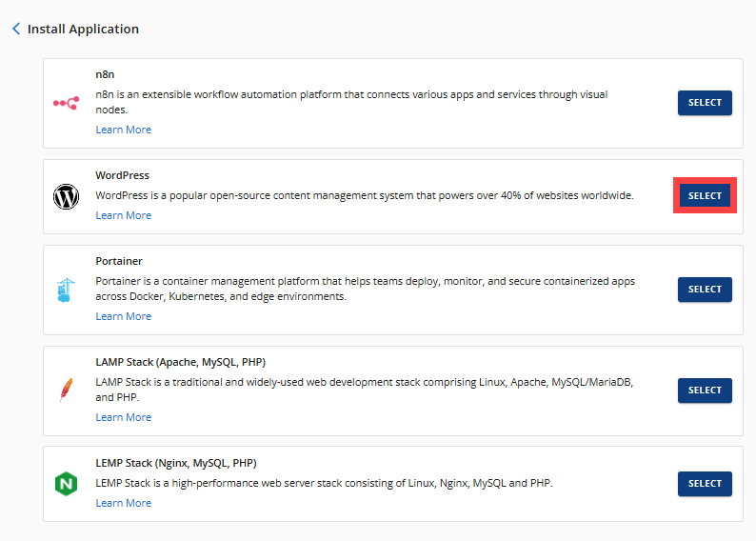
Task: Open Learn More link for WordPress
Action: [124, 215]
